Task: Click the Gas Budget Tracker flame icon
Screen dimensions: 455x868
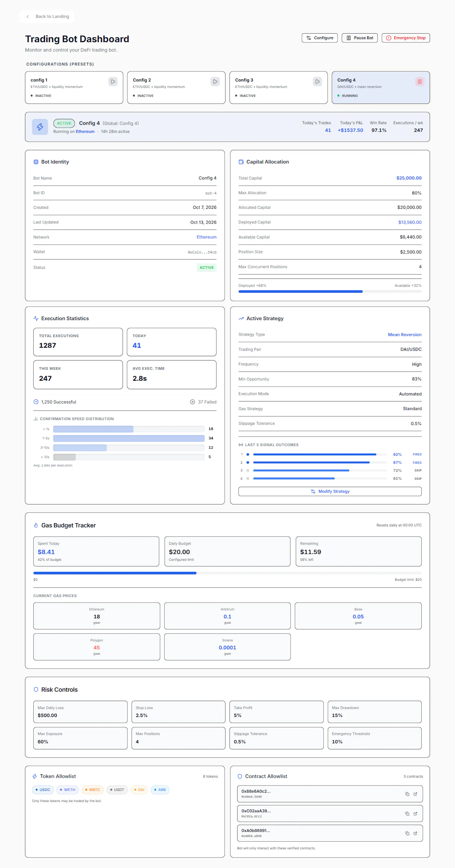Action: 36,525
